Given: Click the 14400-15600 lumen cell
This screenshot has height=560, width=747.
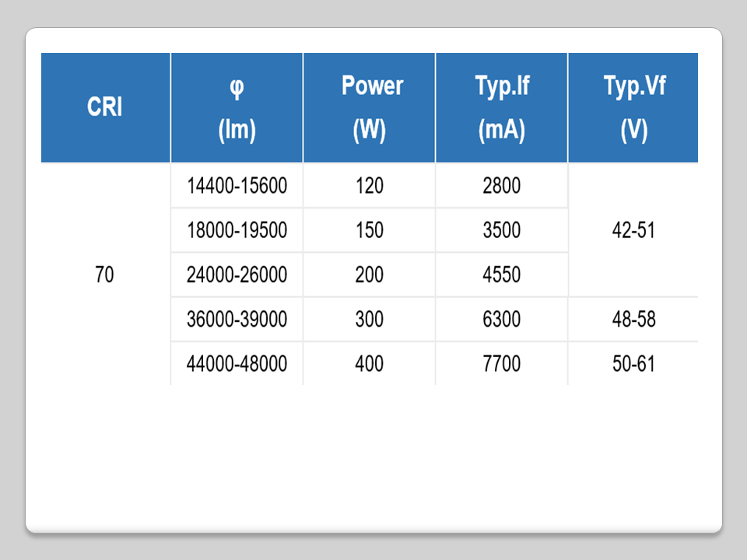Looking at the screenshot, I should pos(237,186).
